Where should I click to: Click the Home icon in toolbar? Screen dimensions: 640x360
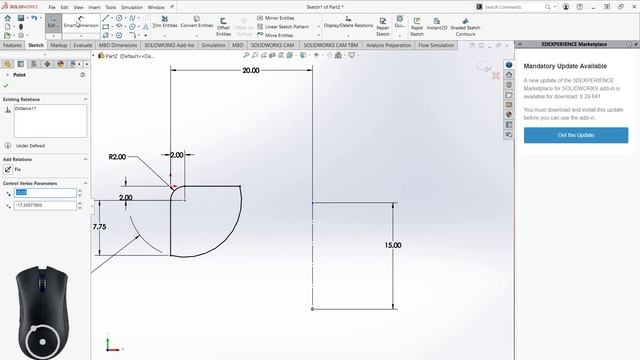point(7,18)
